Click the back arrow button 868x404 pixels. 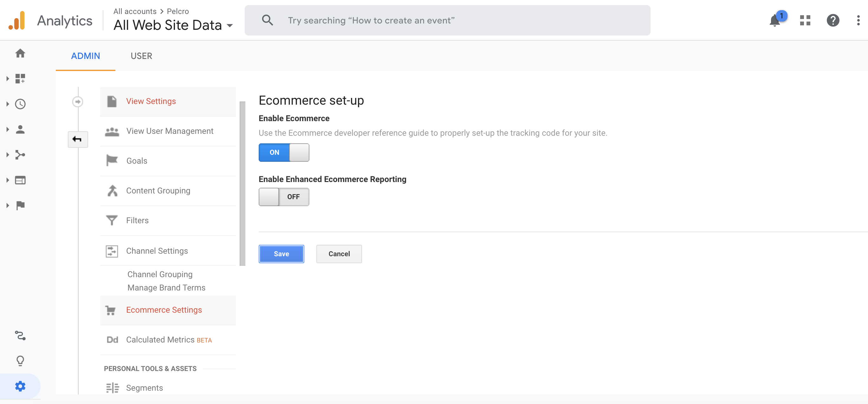[77, 139]
